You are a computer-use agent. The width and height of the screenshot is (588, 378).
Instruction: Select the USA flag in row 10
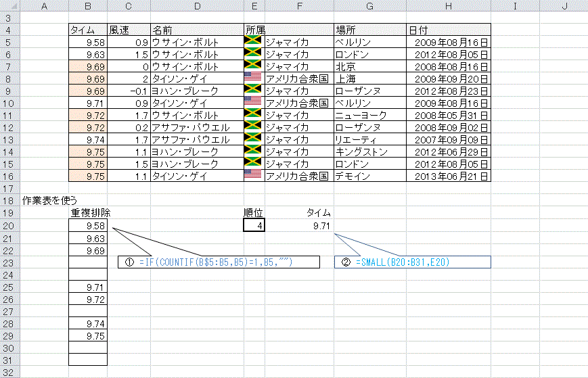pos(252,103)
